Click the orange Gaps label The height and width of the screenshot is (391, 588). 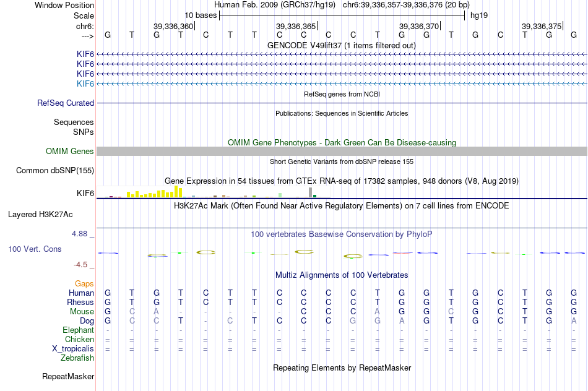(x=84, y=284)
